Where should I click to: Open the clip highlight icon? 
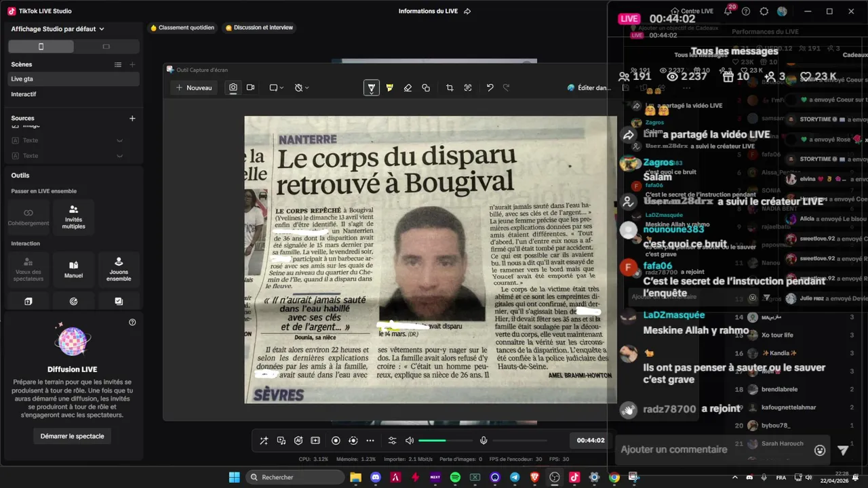315,441
